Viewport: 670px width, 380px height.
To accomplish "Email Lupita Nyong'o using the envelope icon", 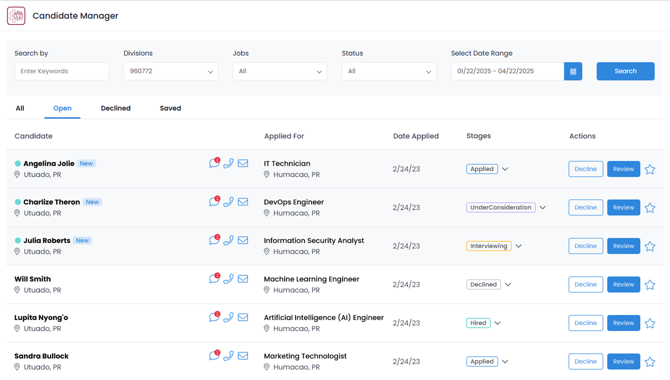I will [x=243, y=317].
